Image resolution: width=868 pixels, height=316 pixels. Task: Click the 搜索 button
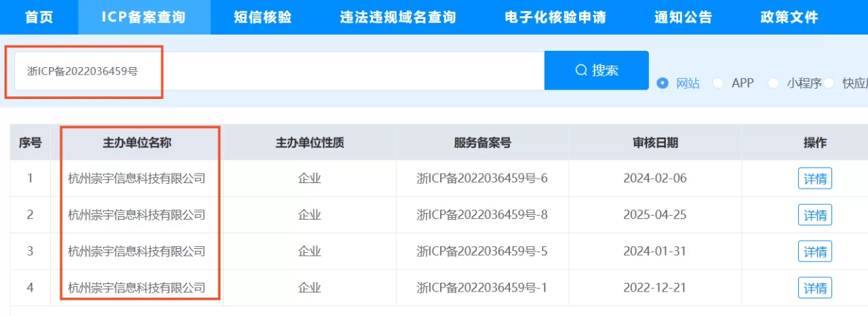coord(597,70)
